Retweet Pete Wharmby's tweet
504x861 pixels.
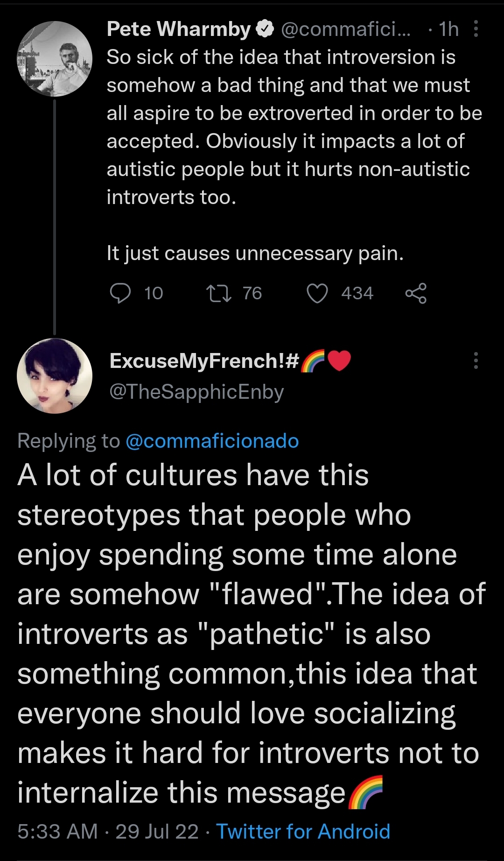coord(218,294)
